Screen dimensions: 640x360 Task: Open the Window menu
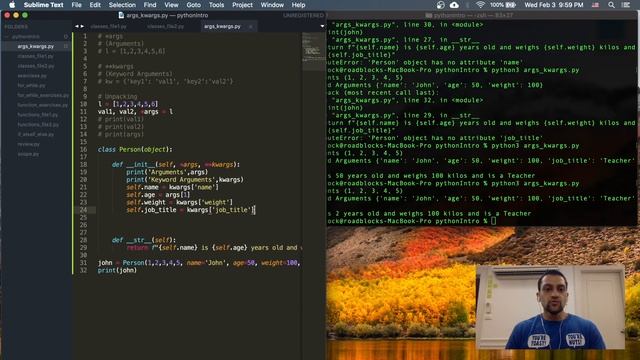[x=272, y=5]
